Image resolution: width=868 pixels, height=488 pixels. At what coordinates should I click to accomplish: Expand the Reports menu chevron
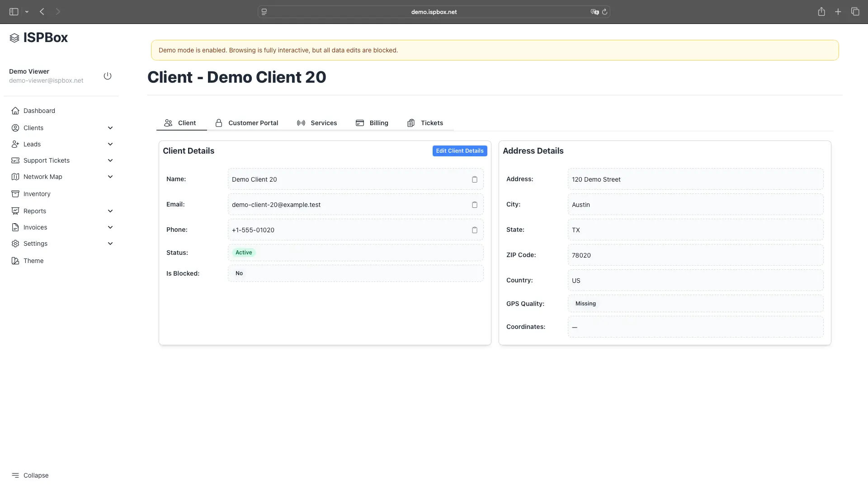(x=110, y=211)
